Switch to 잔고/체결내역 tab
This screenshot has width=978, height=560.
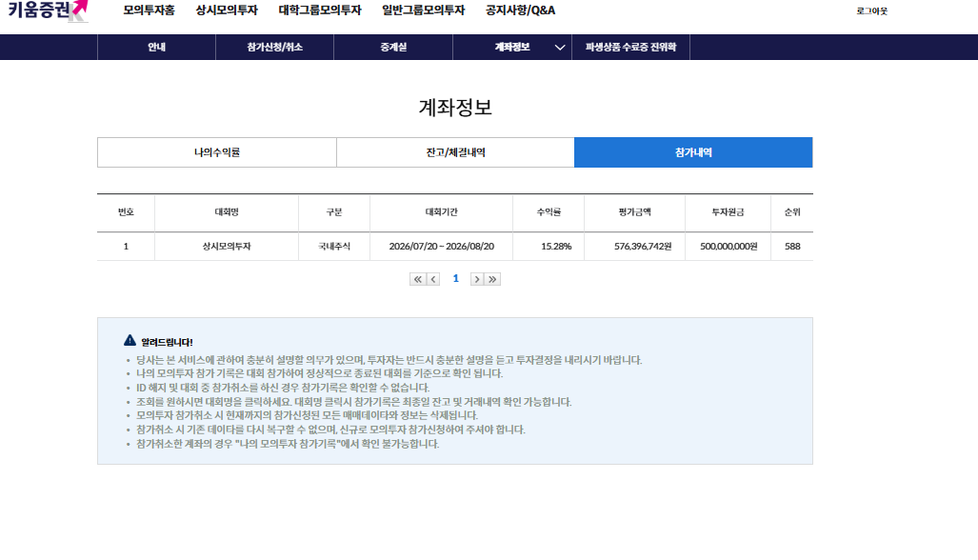click(x=455, y=152)
